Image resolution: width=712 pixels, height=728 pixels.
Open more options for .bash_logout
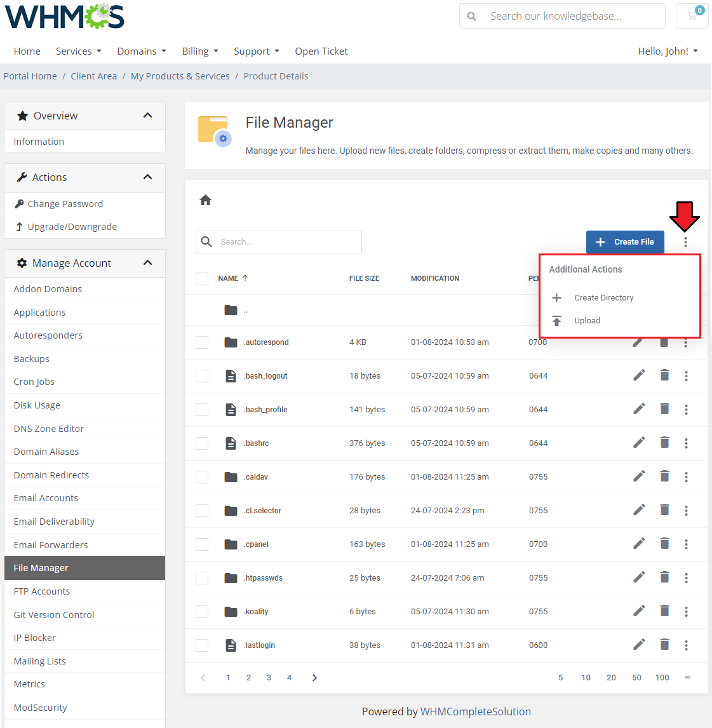(x=686, y=376)
